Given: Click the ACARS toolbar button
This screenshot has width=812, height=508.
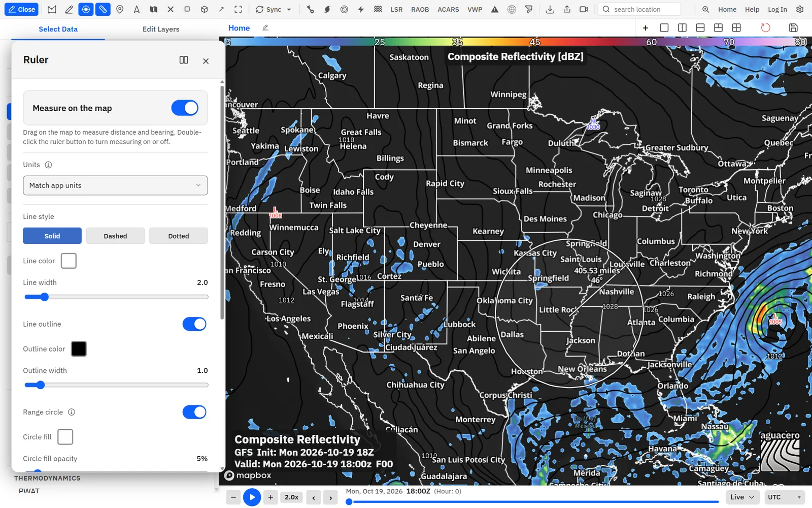Looking at the screenshot, I should pos(448,9).
